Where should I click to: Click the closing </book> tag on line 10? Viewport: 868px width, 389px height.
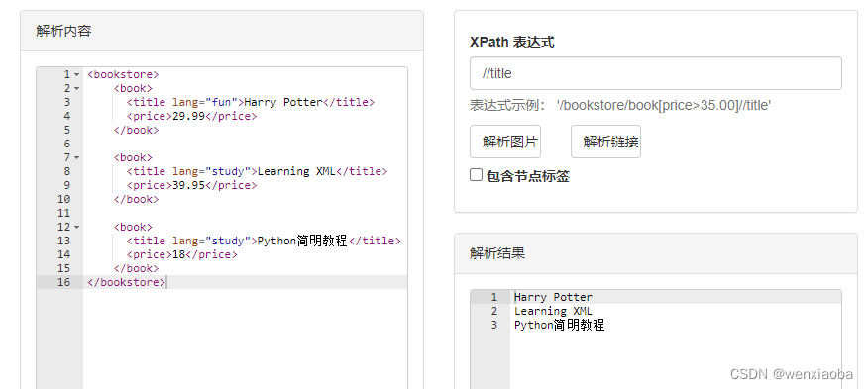pos(136,199)
